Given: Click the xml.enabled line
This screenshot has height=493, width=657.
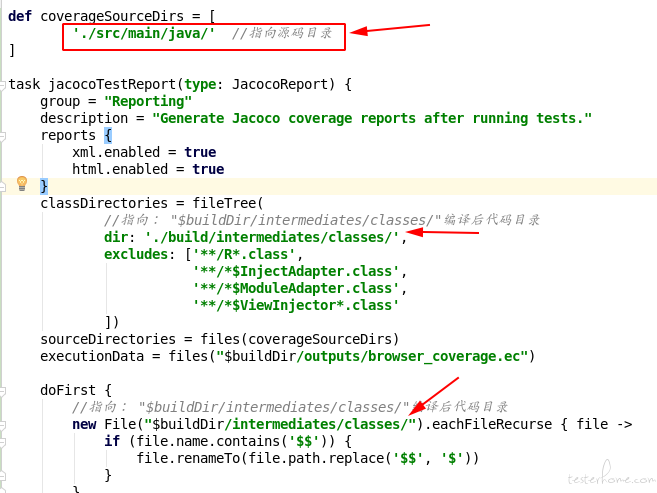Looking at the screenshot, I should (x=144, y=152).
